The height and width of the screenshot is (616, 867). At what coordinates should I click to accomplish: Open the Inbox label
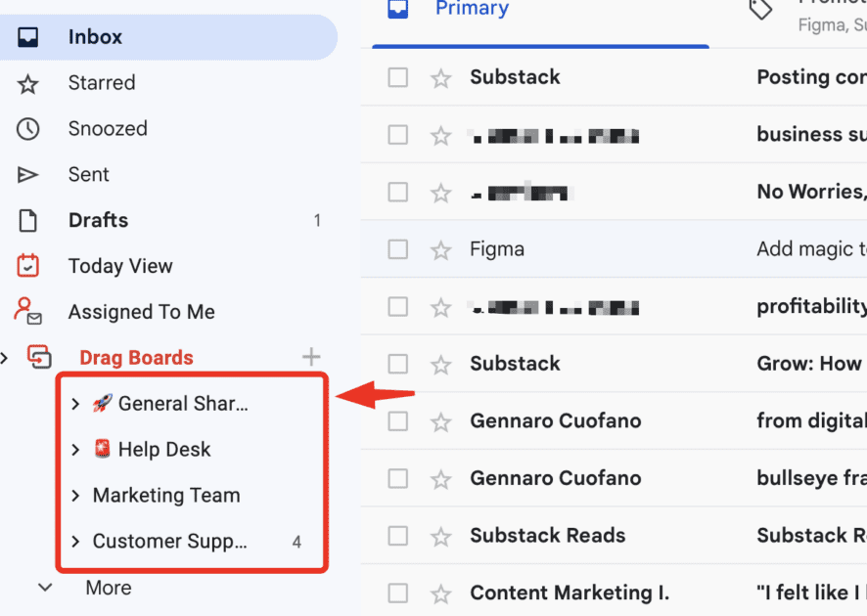95,37
